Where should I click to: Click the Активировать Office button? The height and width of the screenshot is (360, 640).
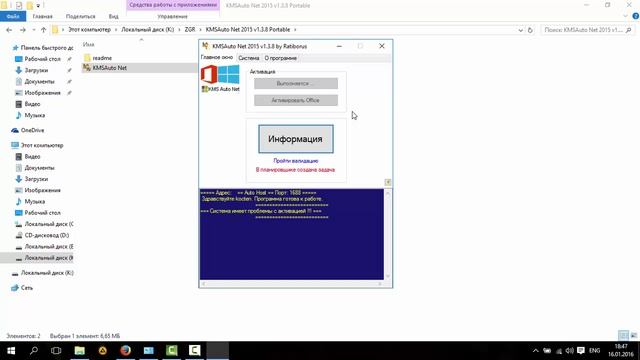(296, 100)
